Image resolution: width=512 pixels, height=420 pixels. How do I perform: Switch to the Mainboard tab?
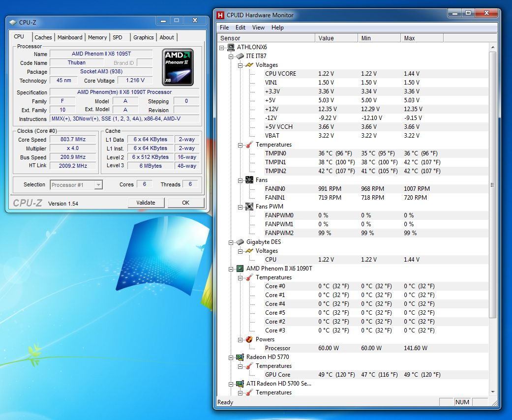(x=70, y=37)
